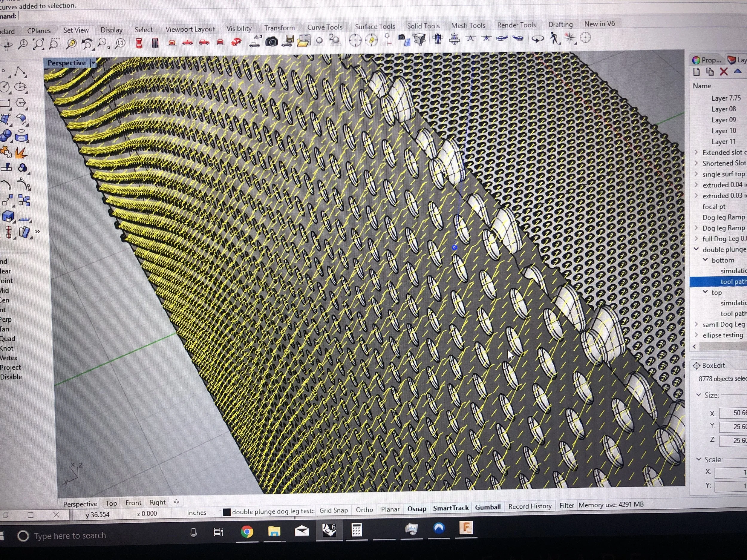
Task: Select the Zoom 1:1 toolbar icon
Action: [120, 43]
